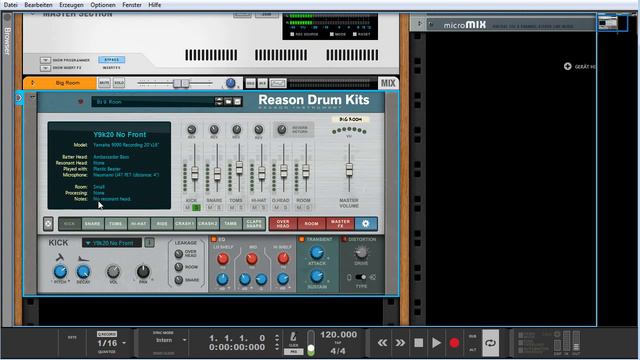Click the Leakage Over Head knob

pyautogui.click(x=179, y=254)
